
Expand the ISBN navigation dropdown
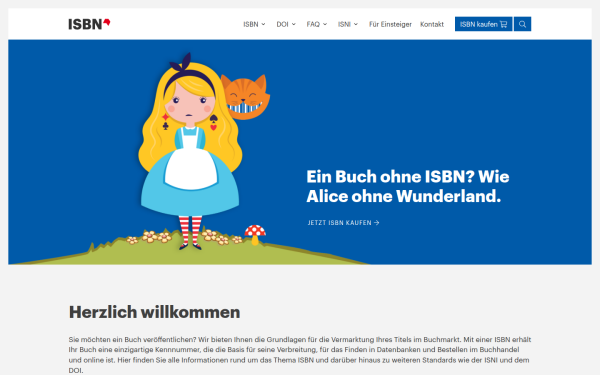tap(254, 24)
